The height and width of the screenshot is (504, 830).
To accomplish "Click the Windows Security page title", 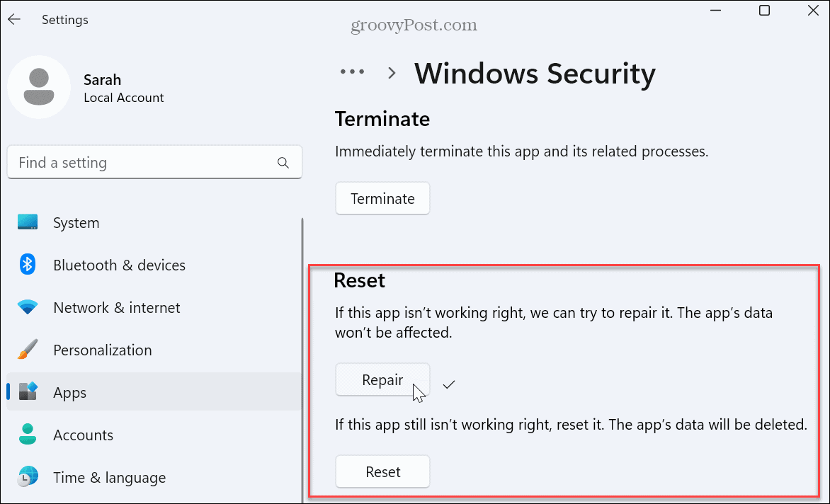I will [x=535, y=73].
